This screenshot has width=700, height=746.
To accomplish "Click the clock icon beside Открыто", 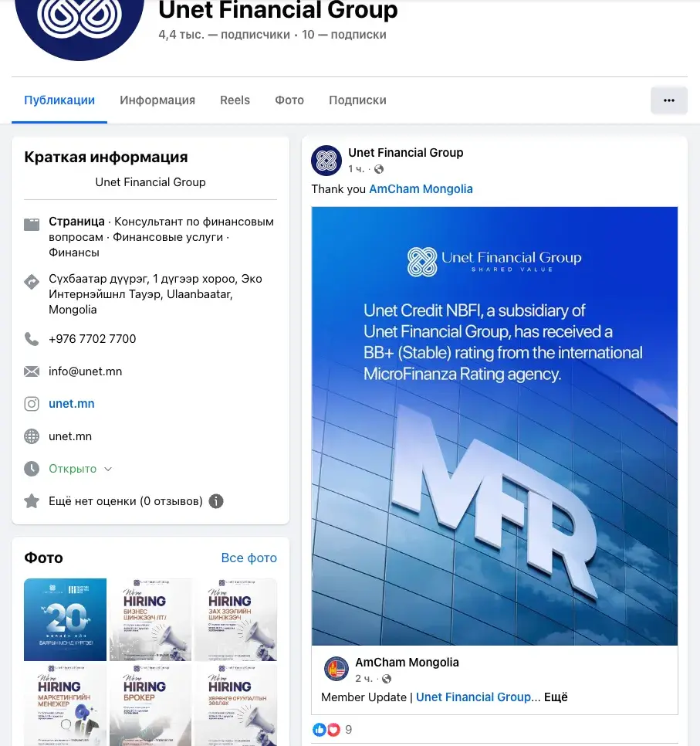I will point(32,469).
